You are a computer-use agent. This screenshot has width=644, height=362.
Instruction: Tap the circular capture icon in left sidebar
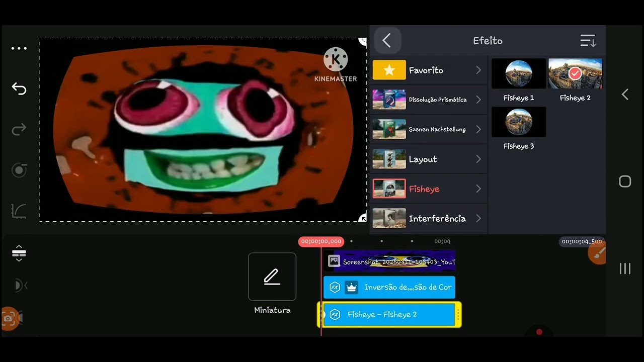tap(19, 170)
